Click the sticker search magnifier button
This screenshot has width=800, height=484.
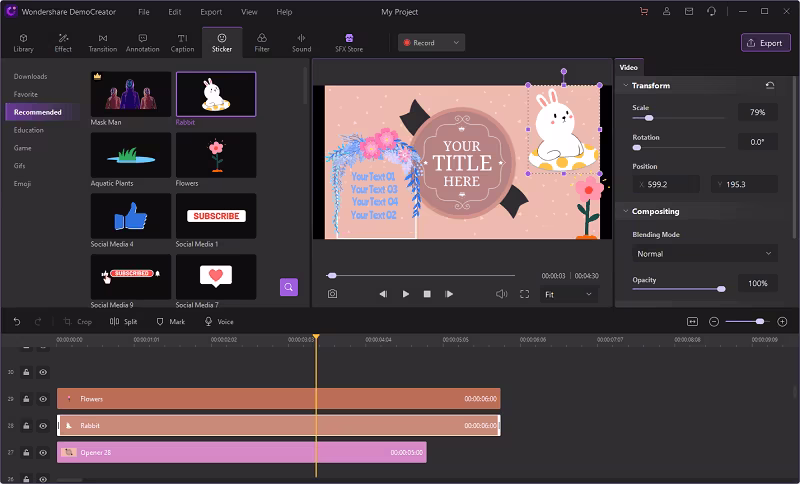pyautogui.click(x=289, y=287)
